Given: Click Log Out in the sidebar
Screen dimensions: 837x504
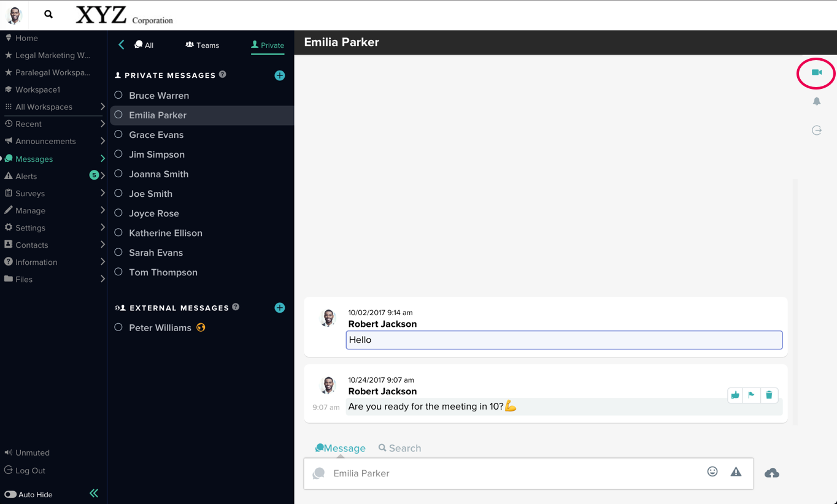Looking at the screenshot, I should (x=30, y=470).
